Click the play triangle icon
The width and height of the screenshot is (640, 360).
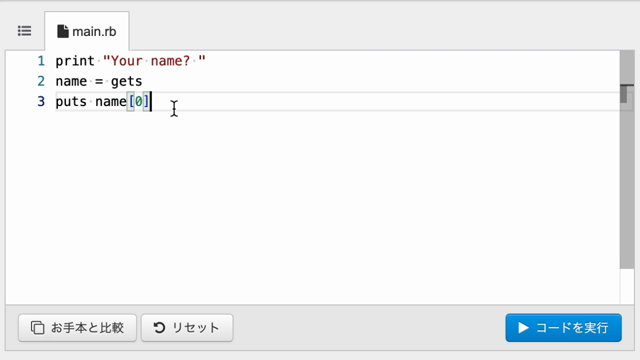click(523, 327)
